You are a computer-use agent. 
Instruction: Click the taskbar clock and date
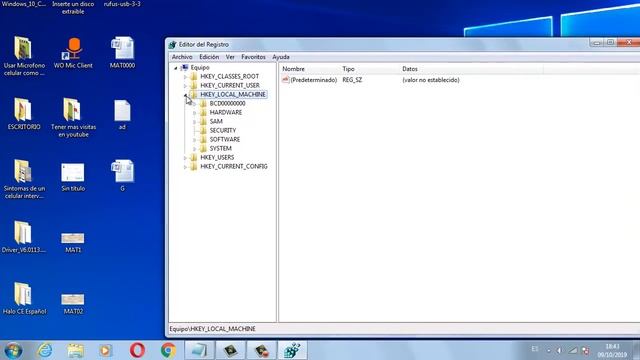[612, 351]
